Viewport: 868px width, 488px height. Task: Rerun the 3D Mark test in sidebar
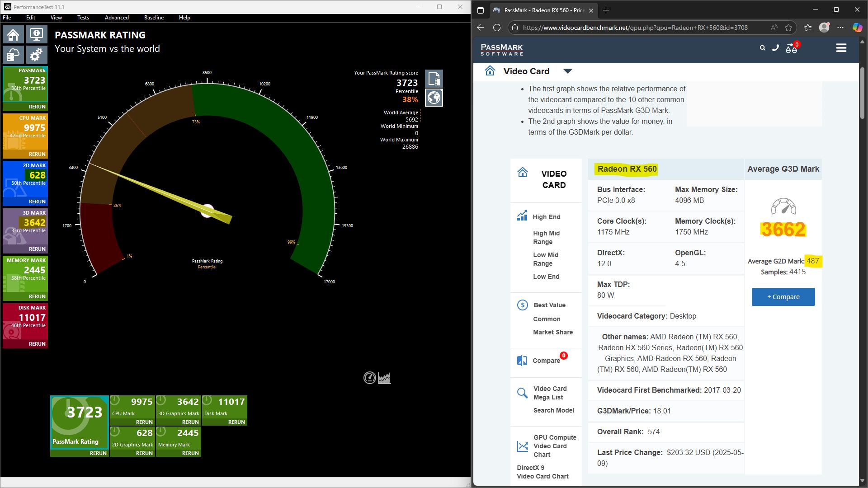point(37,249)
